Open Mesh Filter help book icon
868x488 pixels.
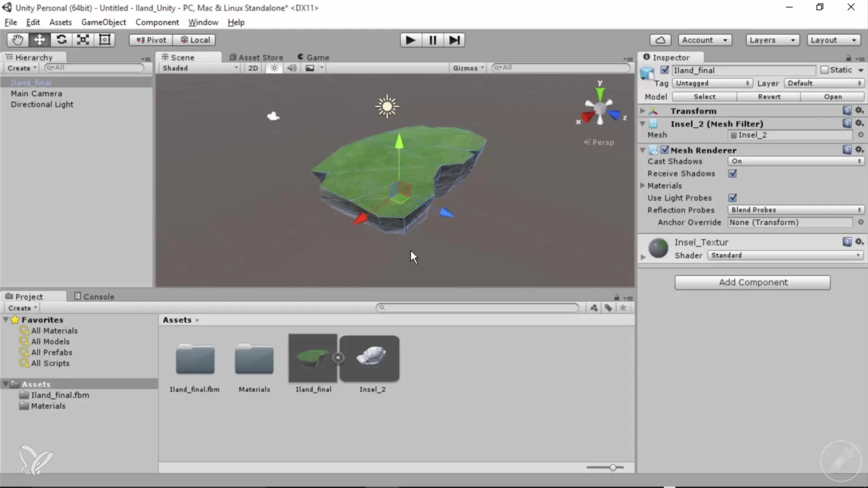[847, 123]
